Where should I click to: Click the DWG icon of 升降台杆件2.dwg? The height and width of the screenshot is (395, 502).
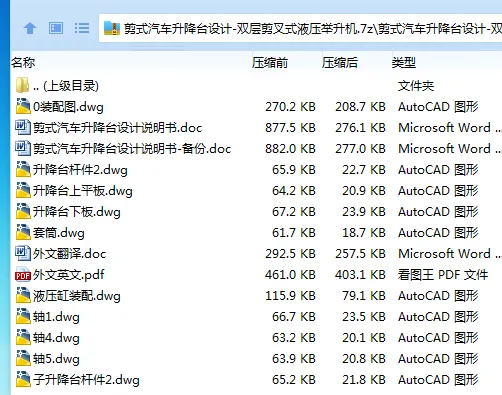point(23,169)
